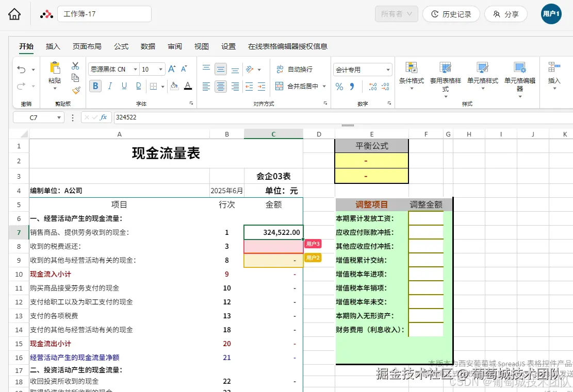This screenshot has height=392, width=573.
Task: Click the 历史记录 history button
Action: point(451,14)
